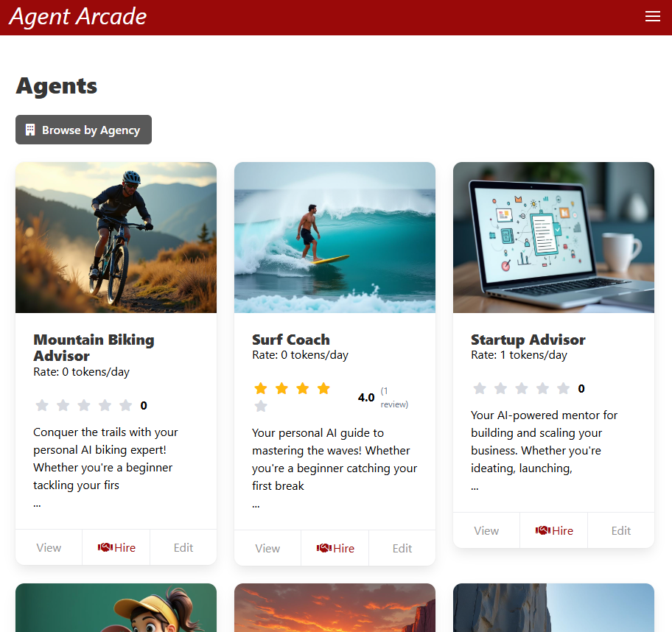
Task: Click third star on Mountain Biking Advisor rating
Action: (84, 405)
